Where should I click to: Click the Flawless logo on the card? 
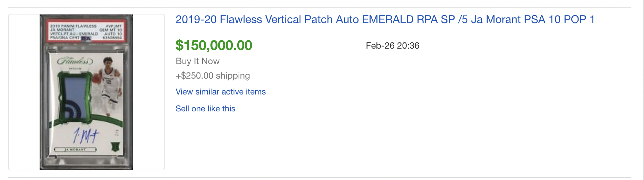tap(75, 61)
